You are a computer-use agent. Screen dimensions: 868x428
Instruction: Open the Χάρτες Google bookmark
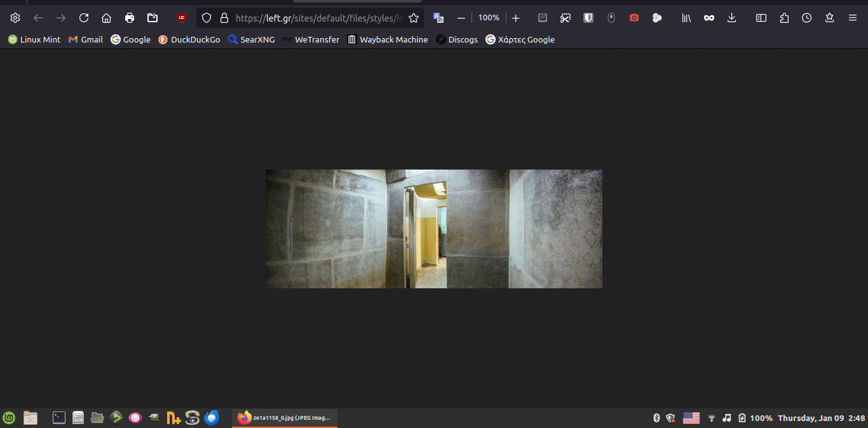[x=520, y=39]
